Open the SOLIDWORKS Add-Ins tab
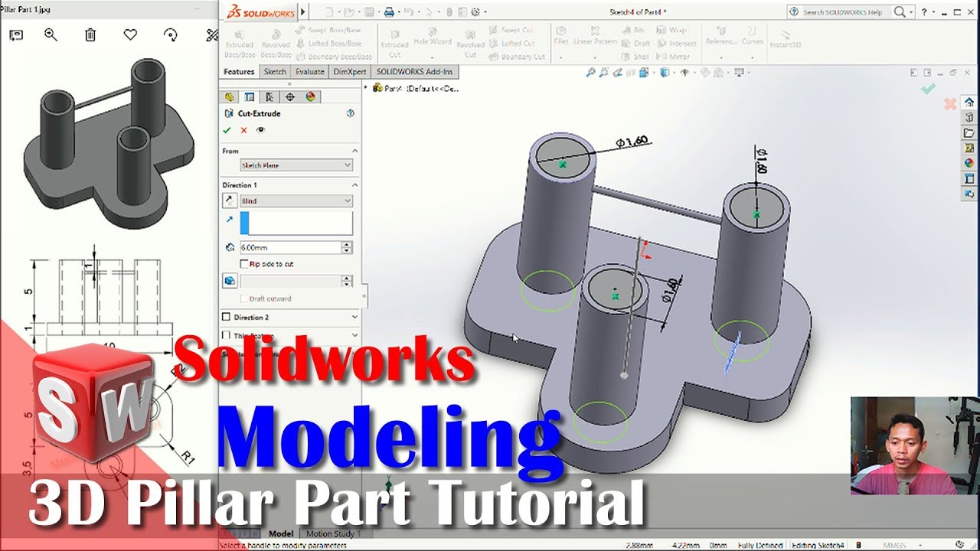 [414, 72]
